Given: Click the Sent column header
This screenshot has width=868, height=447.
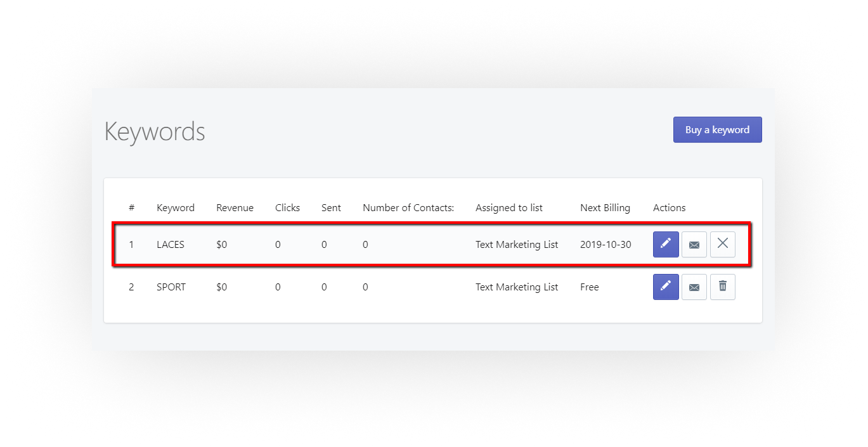Looking at the screenshot, I should 331,207.
